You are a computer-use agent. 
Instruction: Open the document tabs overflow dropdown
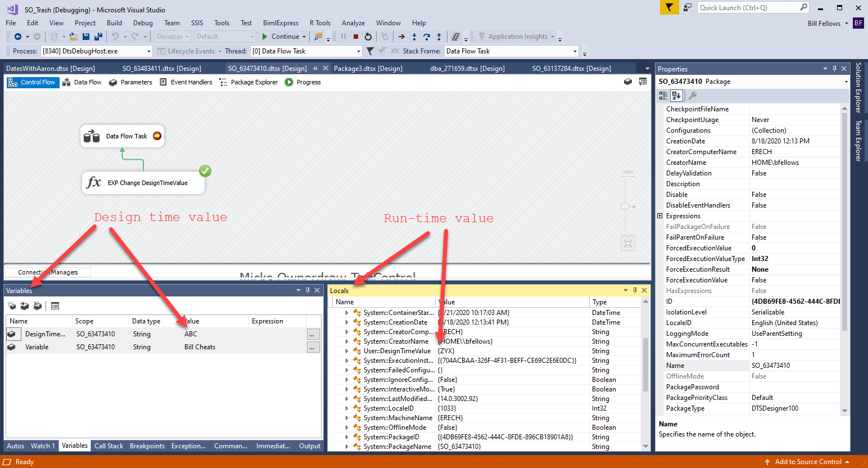click(647, 69)
